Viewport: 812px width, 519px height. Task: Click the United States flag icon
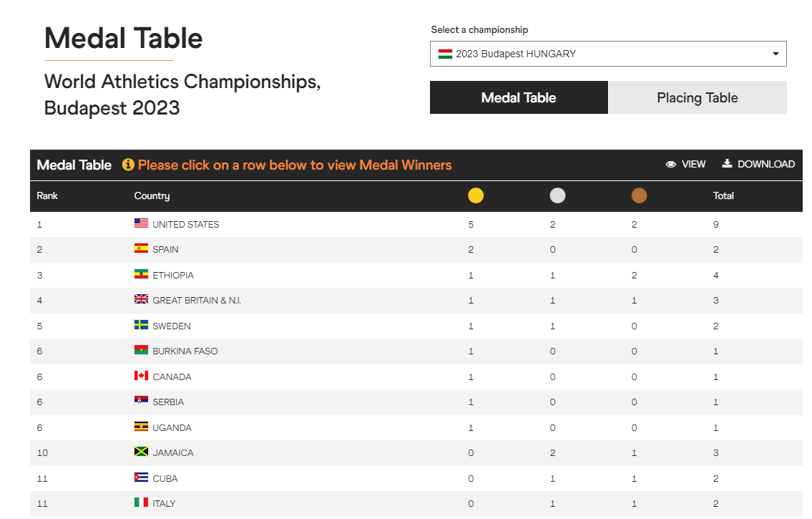click(x=141, y=223)
